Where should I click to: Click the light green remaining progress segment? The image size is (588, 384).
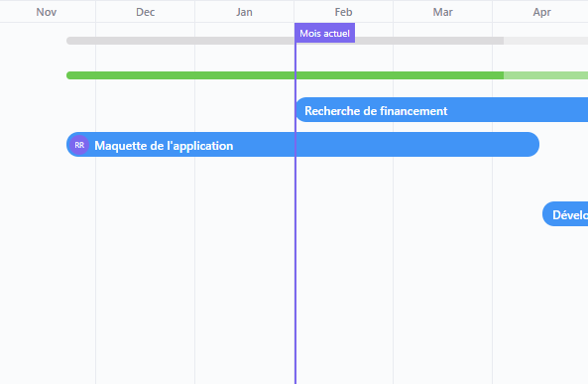[x=545, y=75]
